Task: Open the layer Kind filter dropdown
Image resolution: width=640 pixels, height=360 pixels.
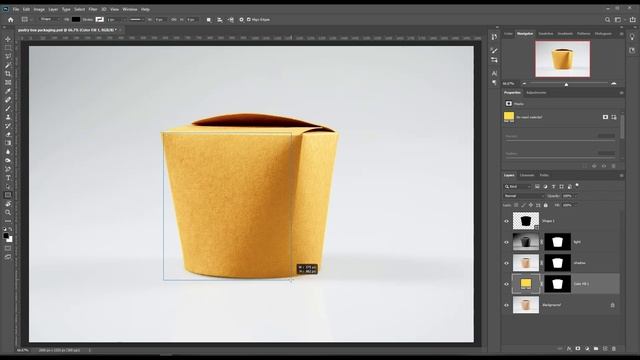Action: click(518, 187)
